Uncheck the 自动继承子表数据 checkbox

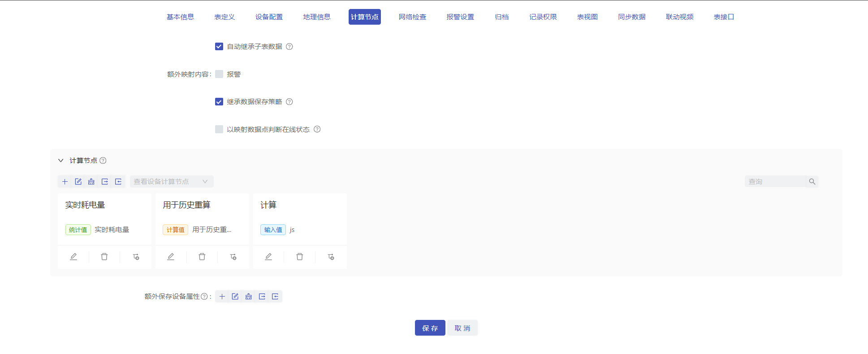[x=219, y=47]
